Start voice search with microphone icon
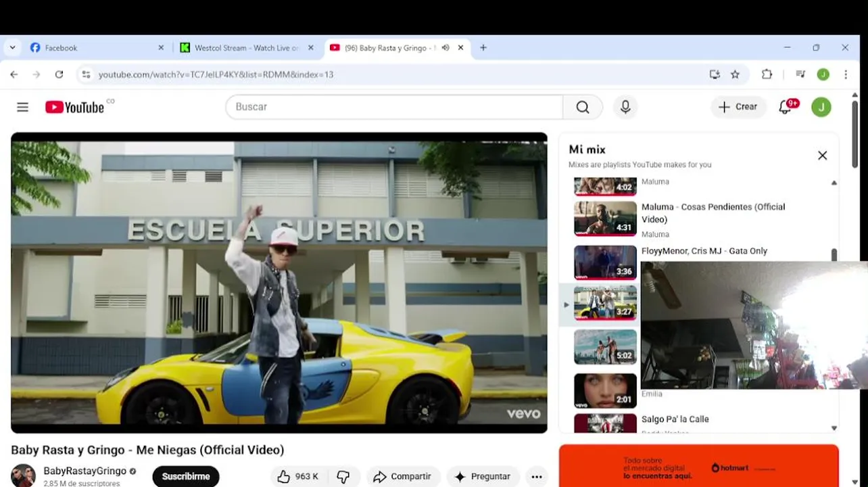Viewport: 868px width, 487px height. click(x=625, y=107)
